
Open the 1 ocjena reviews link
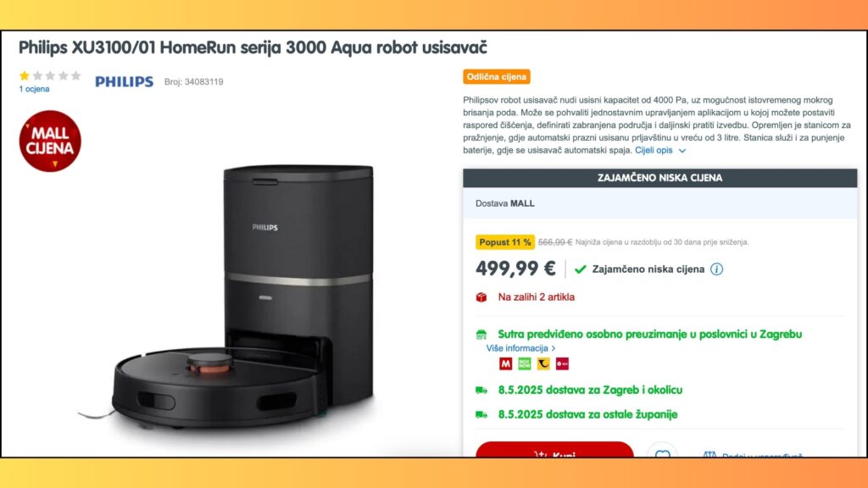[34, 88]
